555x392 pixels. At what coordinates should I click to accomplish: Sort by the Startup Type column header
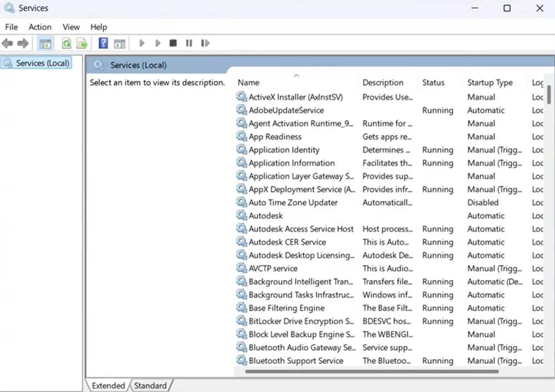click(491, 82)
